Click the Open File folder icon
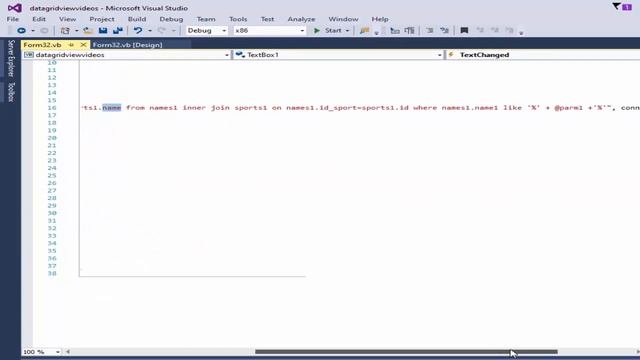Image resolution: width=640 pixels, height=360 pixels. click(x=87, y=31)
